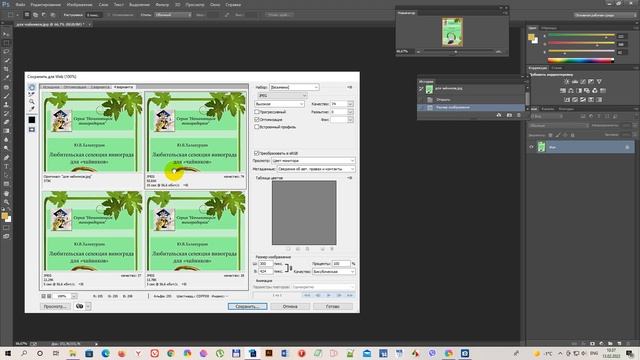Select the Crop tool
The height and width of the screenshot is (360, 640).
point(6,69)
